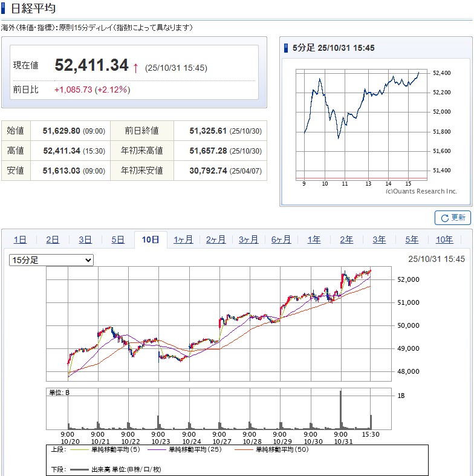
Task: Switch to the 5年 chart tab
Action: (x=412, y=240)
